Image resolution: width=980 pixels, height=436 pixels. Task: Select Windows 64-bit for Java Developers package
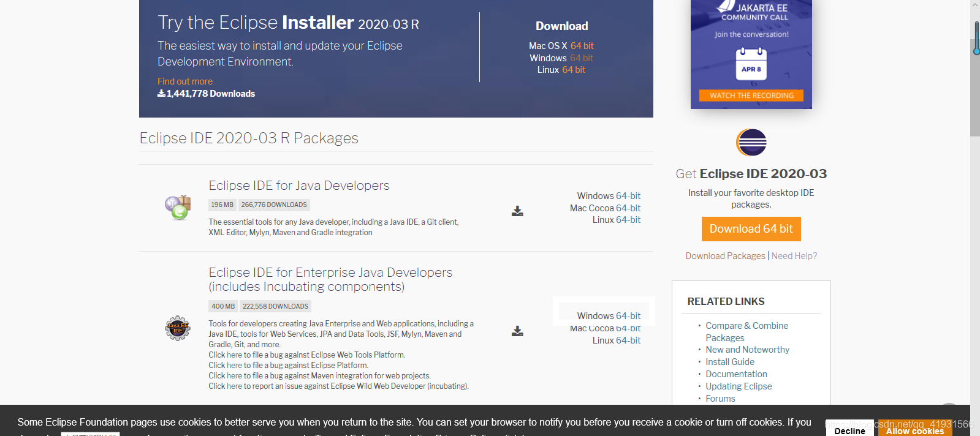tap(628, 196)
